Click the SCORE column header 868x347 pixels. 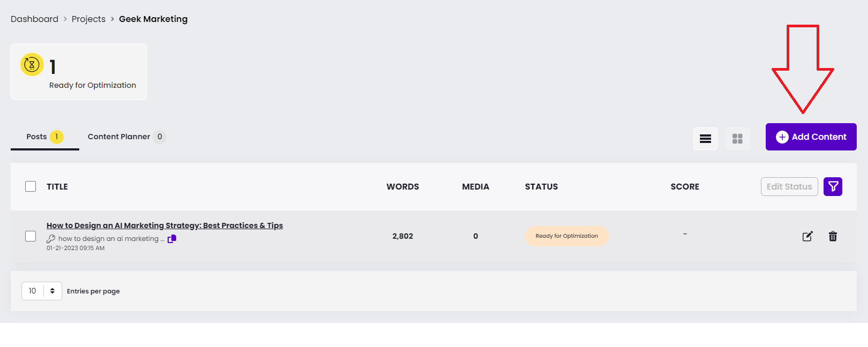(685, 186)
